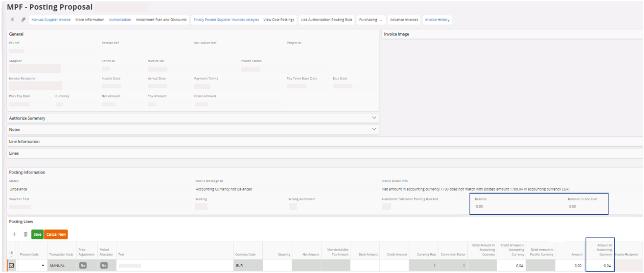644x273 pixels.
Task: Open the Manual Supplier Invoice link
Action: [51, 20]
